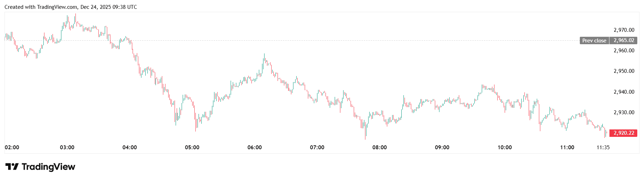This screenshot has width=644, height=180.
Task: Click the TradingView logo icon
Action: click(x=12, y=167)
